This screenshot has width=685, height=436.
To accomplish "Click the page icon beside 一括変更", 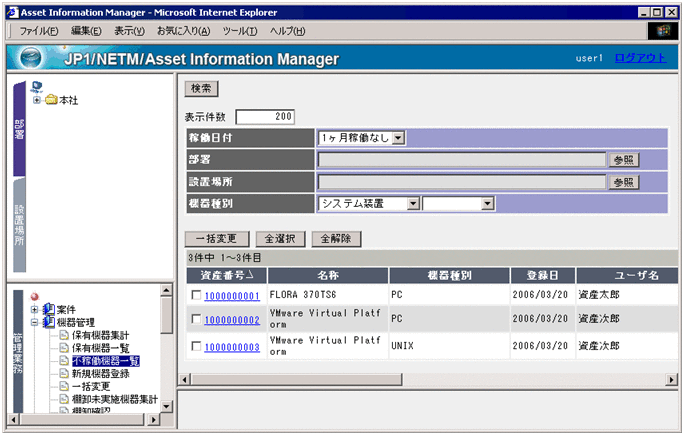I will [63, 386].
